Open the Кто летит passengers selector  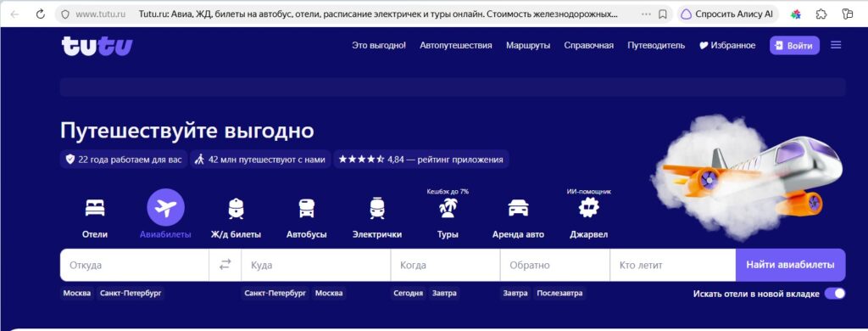click(x=673, y=265)
